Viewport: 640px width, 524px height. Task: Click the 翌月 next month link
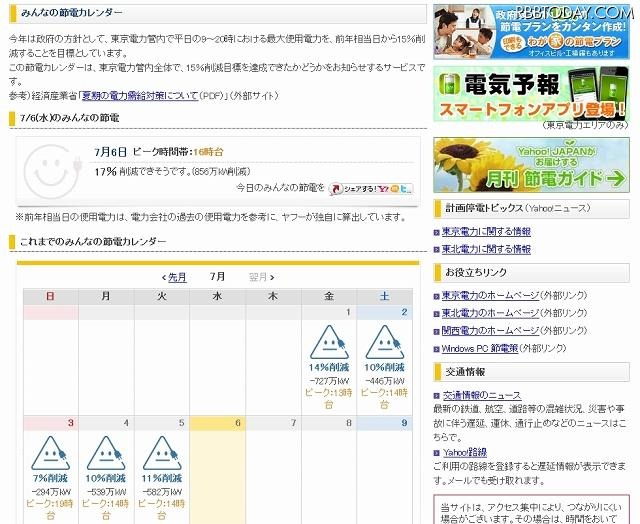click(x=258, y=278)
